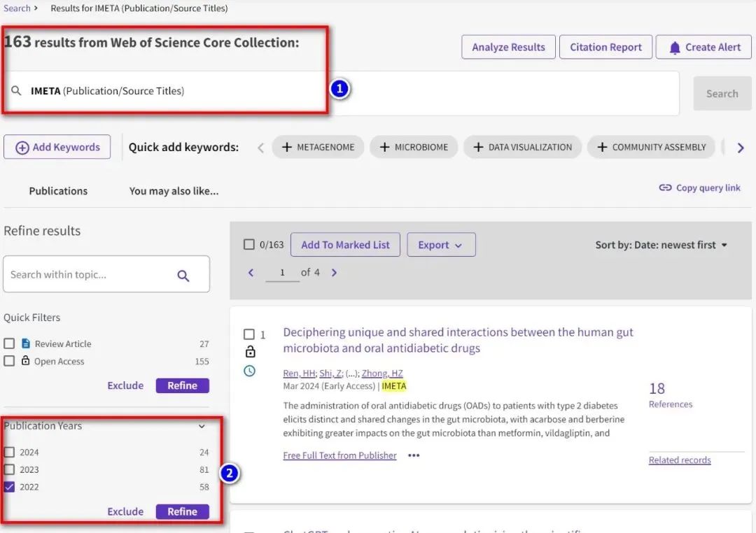Click the Create Alert bell button
This screenshot has width=756, height=533.
click(704, 48)
